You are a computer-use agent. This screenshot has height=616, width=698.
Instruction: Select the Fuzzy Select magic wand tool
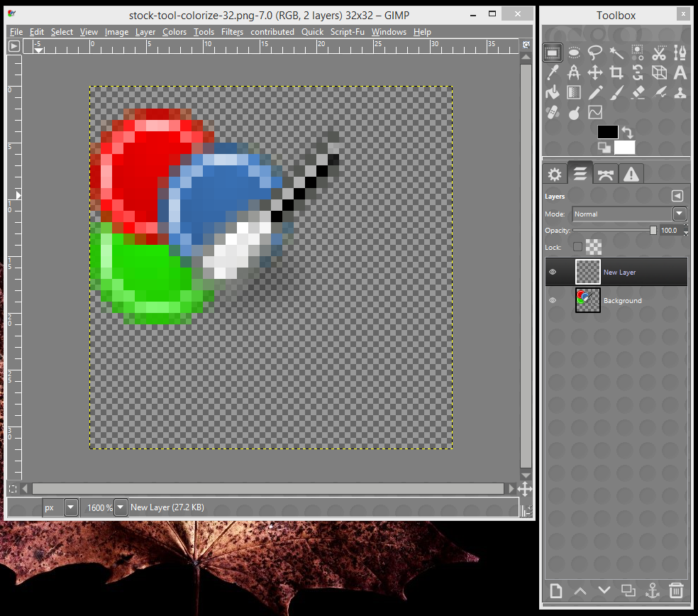(616, 53)
